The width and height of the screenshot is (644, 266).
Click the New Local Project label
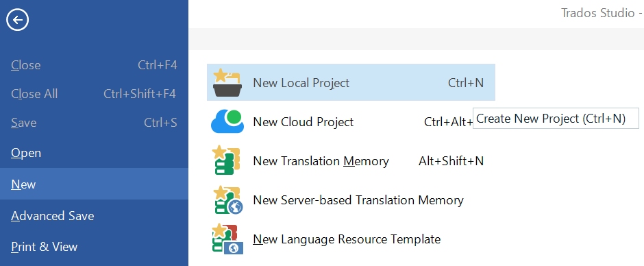coord(301,83)
